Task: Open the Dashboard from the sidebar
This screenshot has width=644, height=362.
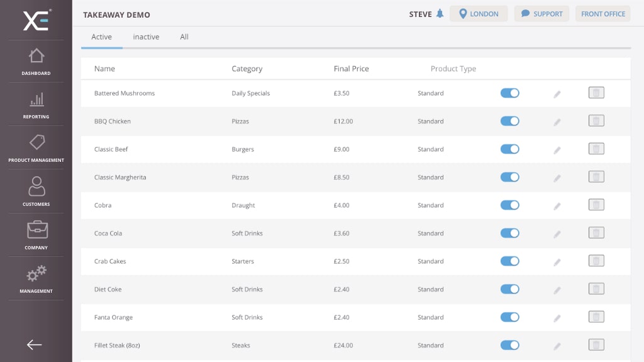Action: 36,62
